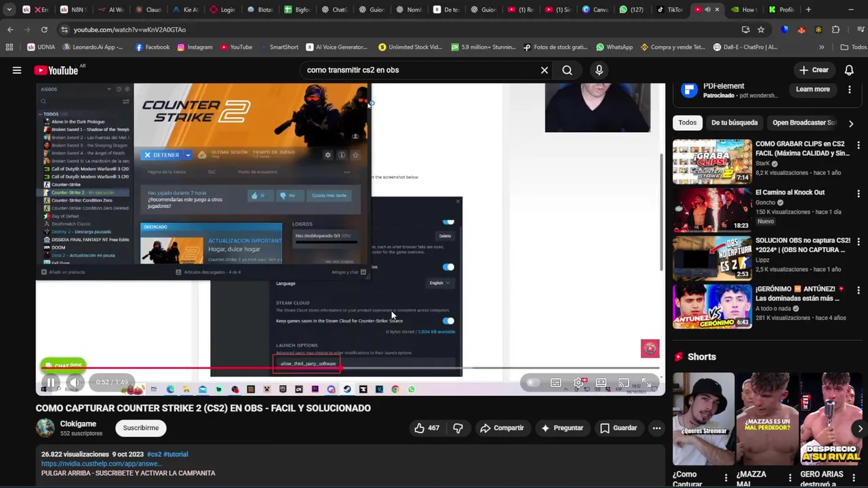Open options menu for GERÓNIMO ANTÚNEZ video
868x488 pixels.
coord(859,290)
